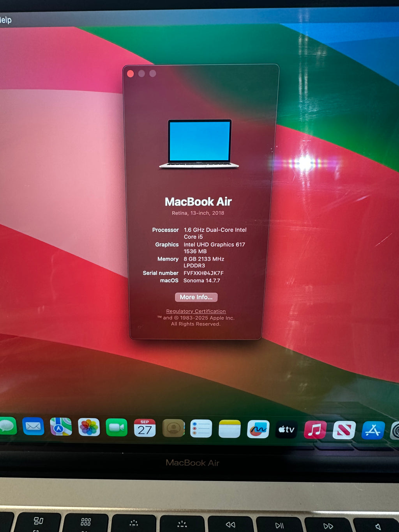
Task: Open the Reminders app
Action: [x=201, y=429]
